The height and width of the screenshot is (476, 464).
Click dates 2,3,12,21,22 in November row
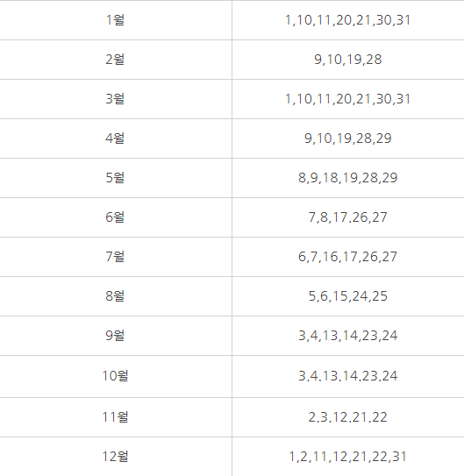(347, 417)
